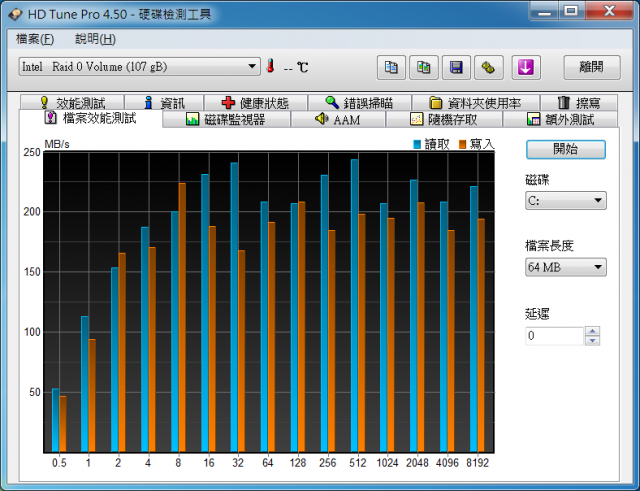The image size is (640, 491).
Task: Click the copy text to clipboard icon
Action: point(391,67)
